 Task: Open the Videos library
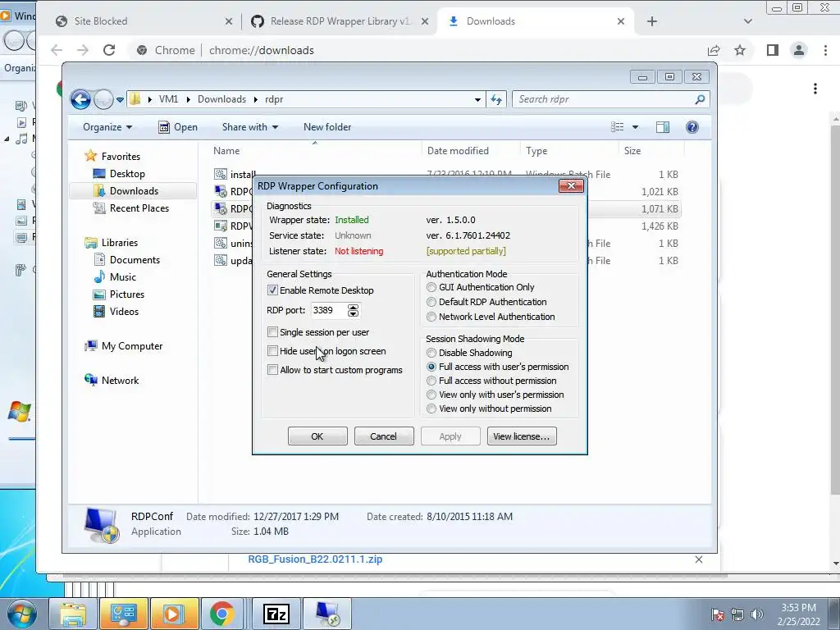[124, 311]
